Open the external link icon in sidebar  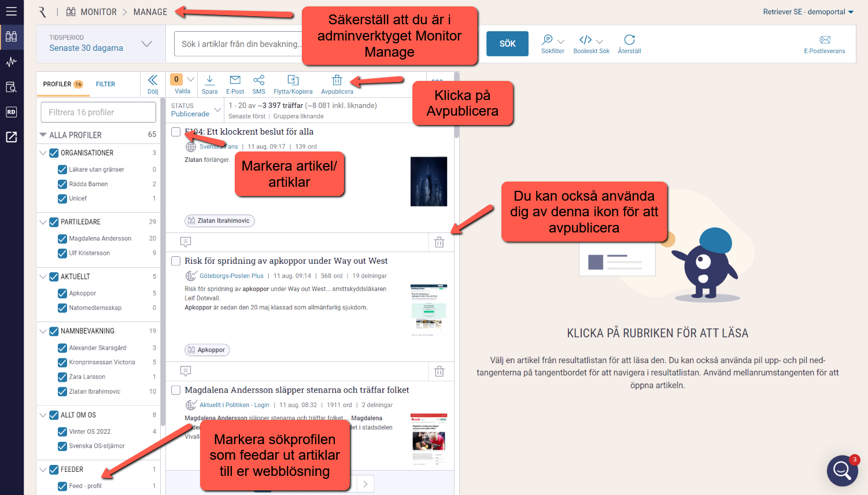[12, 137]
